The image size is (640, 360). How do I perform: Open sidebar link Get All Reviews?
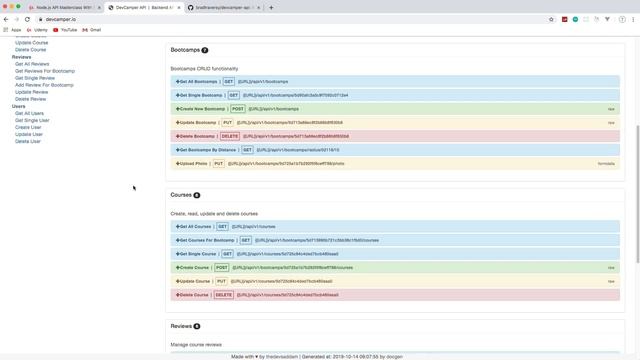coord(32,64)
